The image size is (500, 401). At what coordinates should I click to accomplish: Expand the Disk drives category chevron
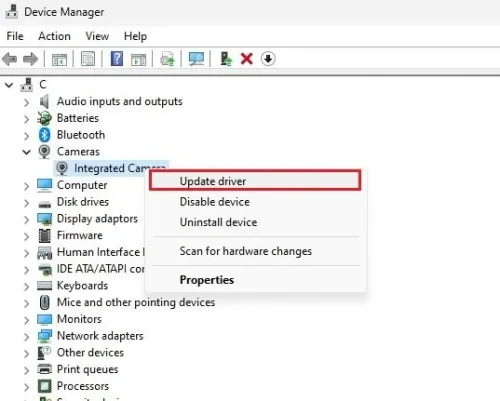tap(27, 203)
